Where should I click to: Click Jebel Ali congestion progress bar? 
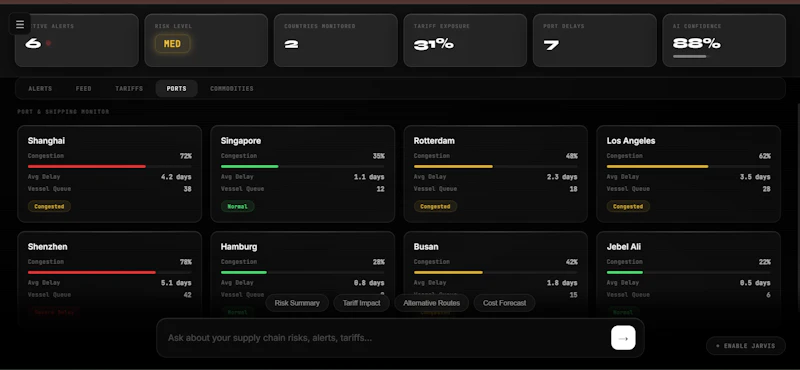click(688, 273)
